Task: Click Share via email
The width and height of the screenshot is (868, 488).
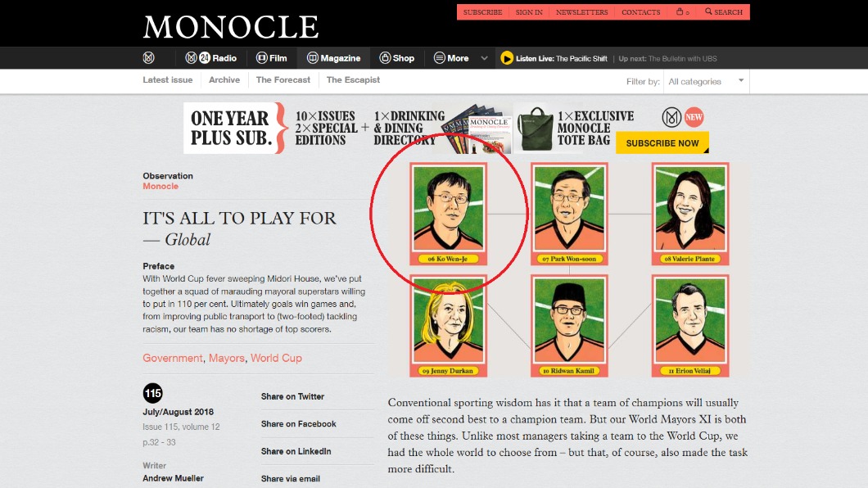Action: 291,479
